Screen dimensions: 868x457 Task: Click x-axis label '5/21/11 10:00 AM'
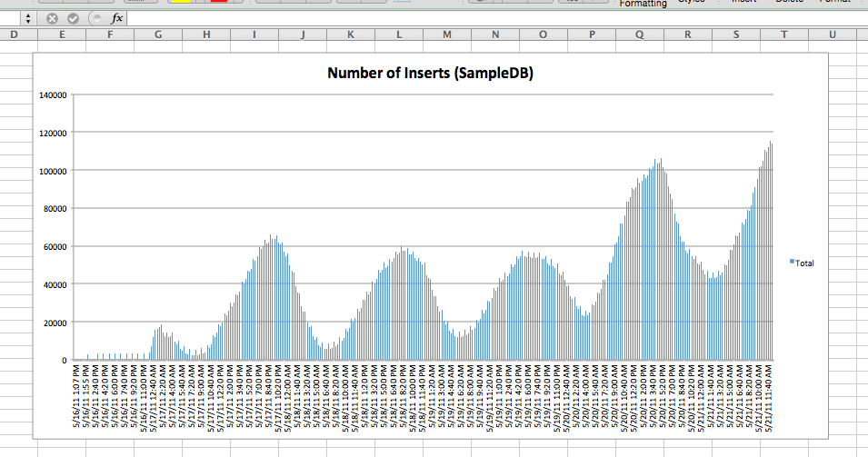pyautogui.click(x=759, y=398)
